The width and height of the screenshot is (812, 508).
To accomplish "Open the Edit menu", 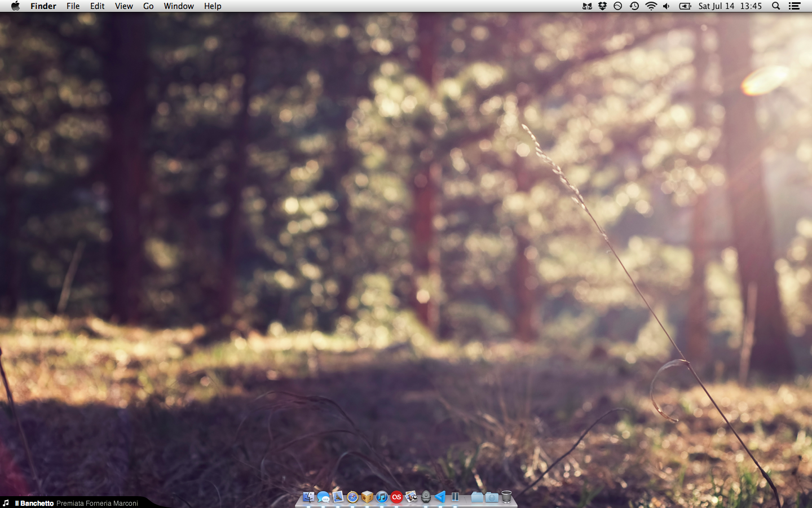I will [98, 6].
